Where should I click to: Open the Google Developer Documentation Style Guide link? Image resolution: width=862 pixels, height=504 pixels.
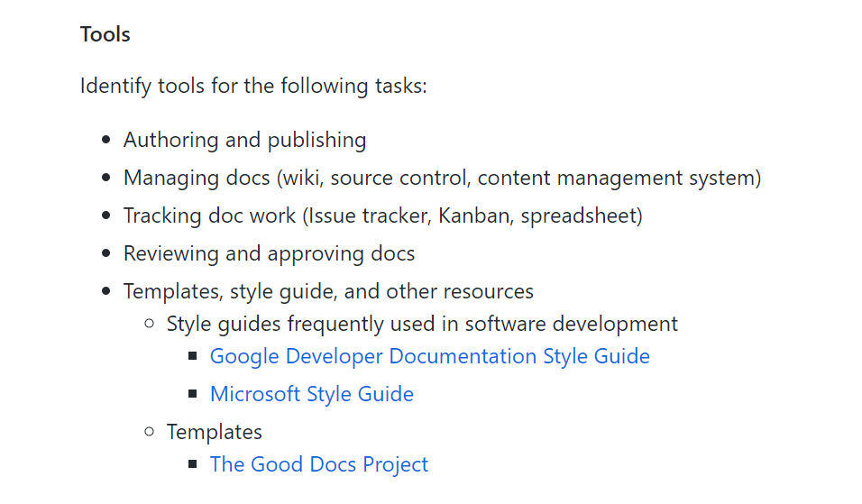point(429,356)
